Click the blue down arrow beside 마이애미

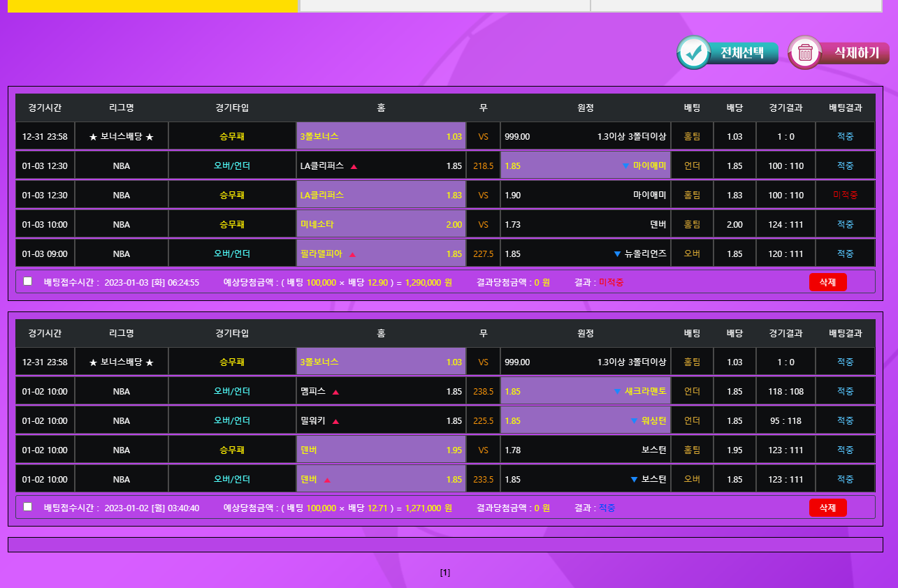tap(625, 166)
